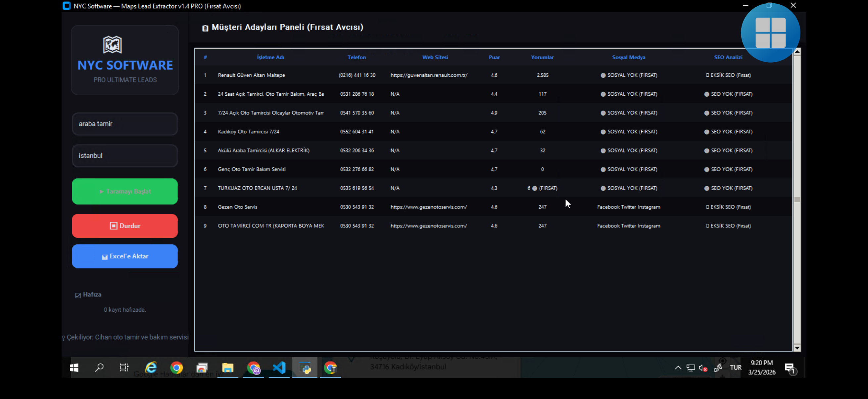868x399 pixels.
Task: Select 'OTO TAMİRCİ COM TR' business name
Action: tap(270, 226)
